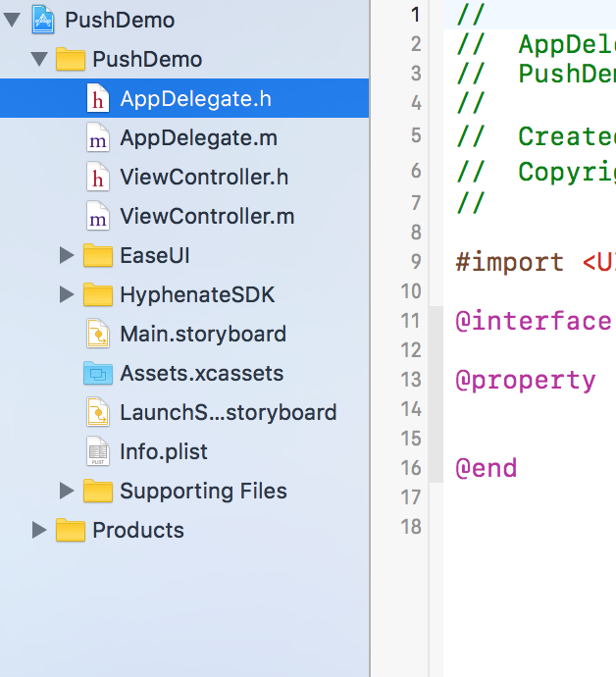
Task: Expand the EaseUI folder
Action: tap(67, 255)
